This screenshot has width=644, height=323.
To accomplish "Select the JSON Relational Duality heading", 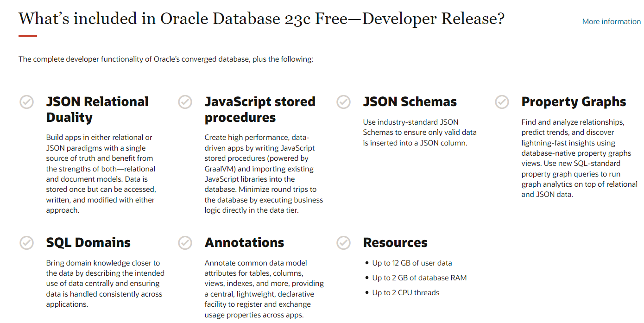I will [x=97, y=109].
